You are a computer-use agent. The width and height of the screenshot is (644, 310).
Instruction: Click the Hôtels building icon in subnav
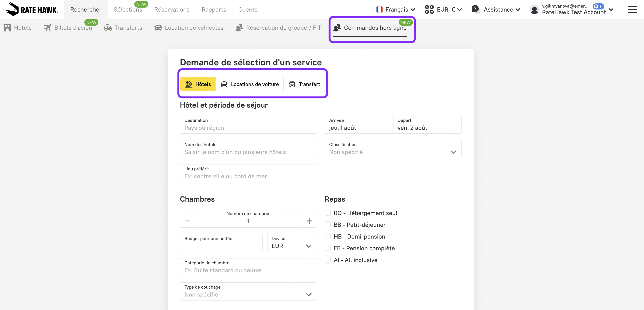click(x=7, y=27)
